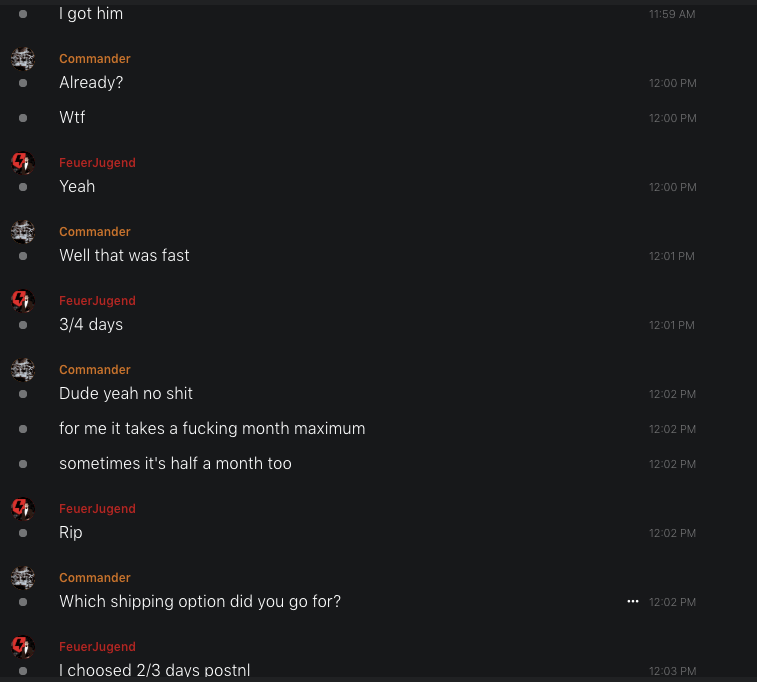Click FeuerJugend's avatar above the 'Yeah' message
Viewport: 757px width, 682px height.
pos(23,162)
